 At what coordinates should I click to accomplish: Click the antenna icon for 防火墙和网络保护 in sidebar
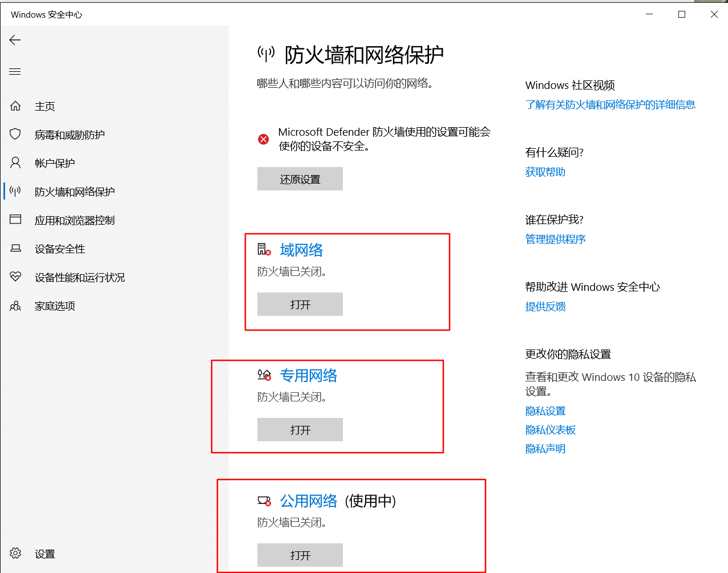tap(15, 192)
